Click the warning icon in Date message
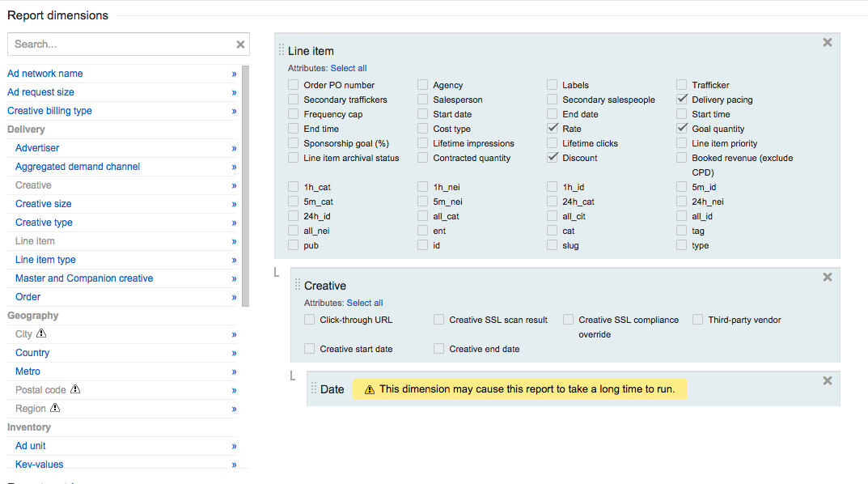 coord(370,389)
